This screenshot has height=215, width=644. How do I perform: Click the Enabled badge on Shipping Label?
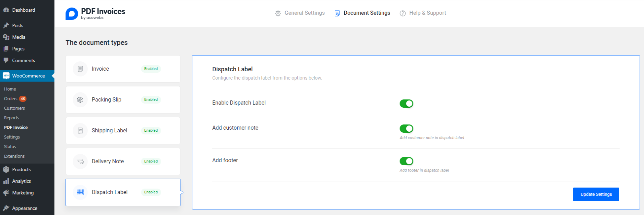tap(151, 131)
